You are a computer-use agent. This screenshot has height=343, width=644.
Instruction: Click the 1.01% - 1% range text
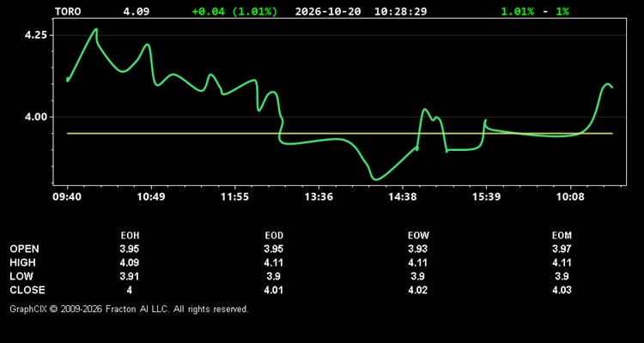535,11
